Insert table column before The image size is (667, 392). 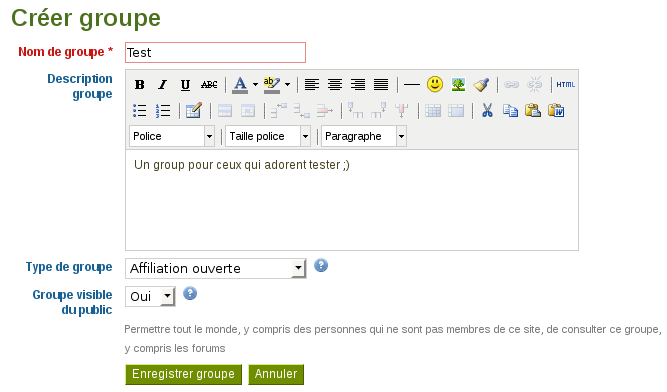[x=356, y=111]
